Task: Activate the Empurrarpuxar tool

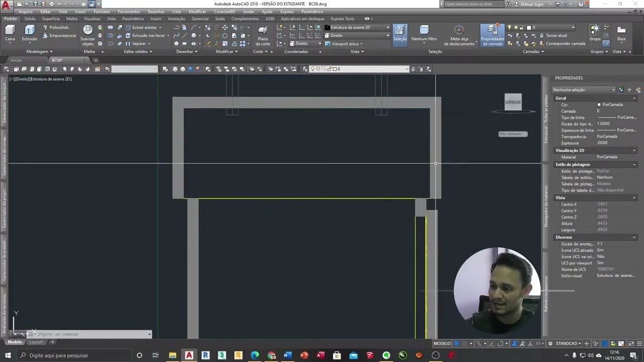Action: click(59, 36)
